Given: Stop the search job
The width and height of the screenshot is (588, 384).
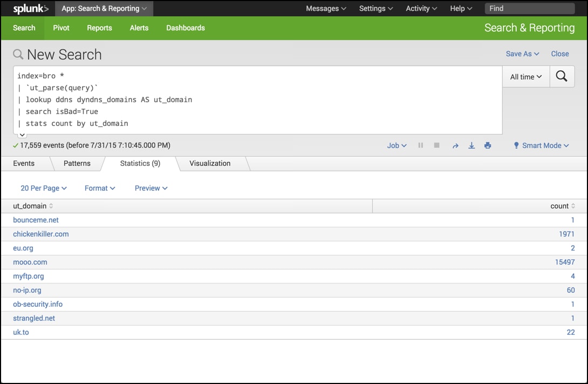Looking at the screenshot, I should (x=437, y=146).
